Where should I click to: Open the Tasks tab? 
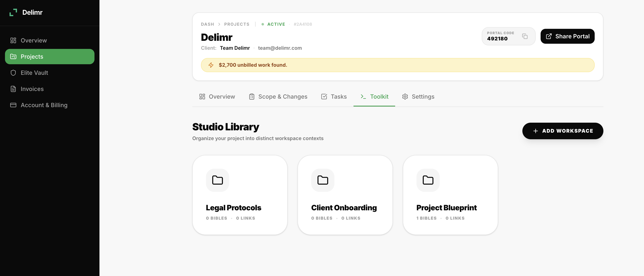coord(334,97)
